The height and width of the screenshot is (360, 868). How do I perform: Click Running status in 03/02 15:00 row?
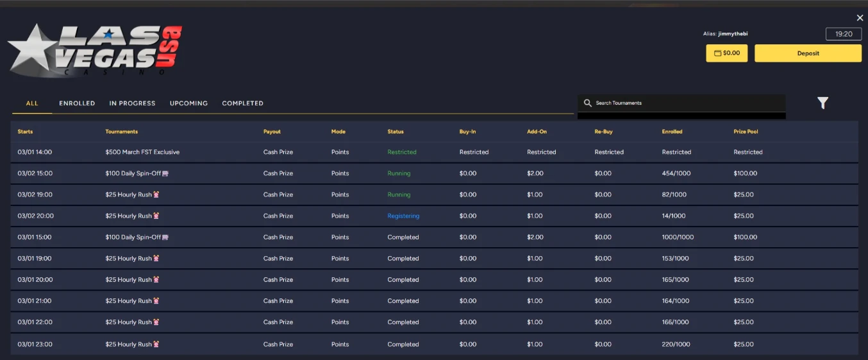point(399,173)
